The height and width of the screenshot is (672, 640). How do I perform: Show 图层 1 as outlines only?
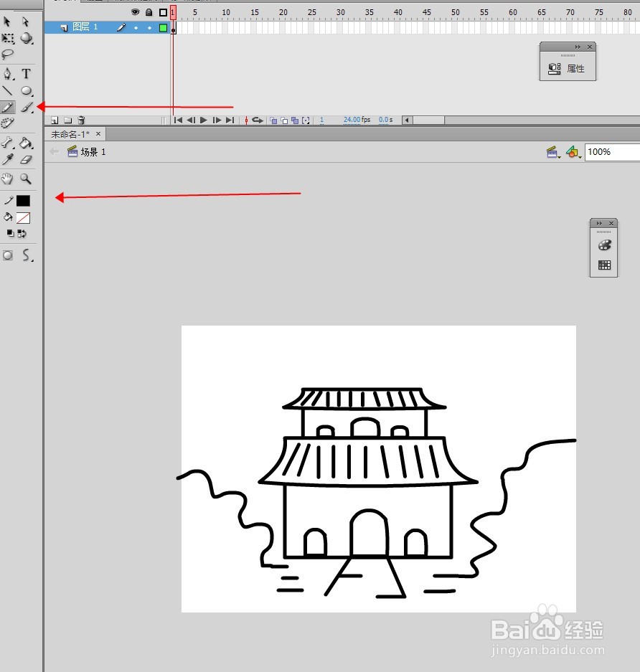pos(164,28)
